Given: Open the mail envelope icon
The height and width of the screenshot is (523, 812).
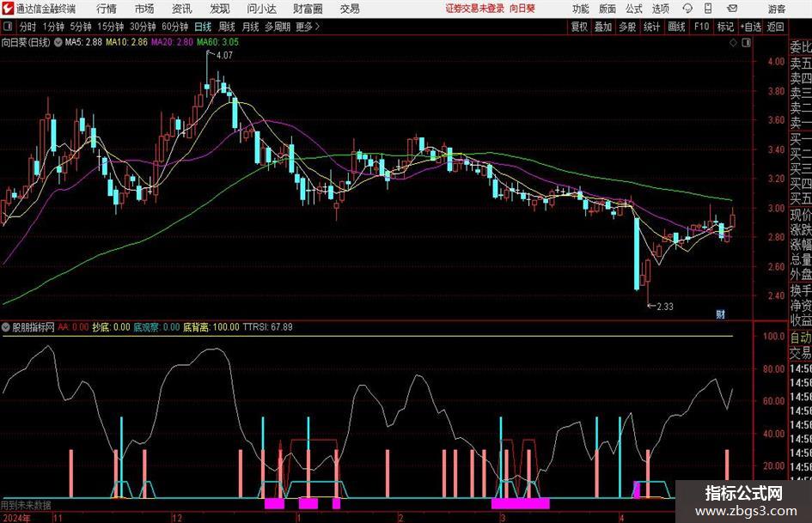Looking at the screenshot, I should (x=732, y=9).
